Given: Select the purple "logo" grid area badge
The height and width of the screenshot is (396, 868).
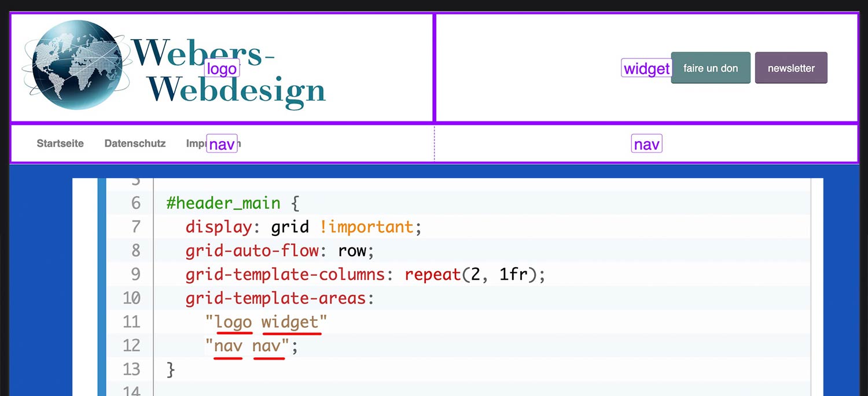Looking at the screenshot, I should 222,68.
